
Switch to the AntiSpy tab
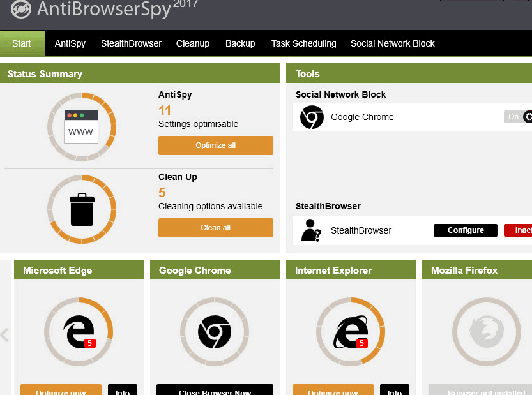coord(70,43)
